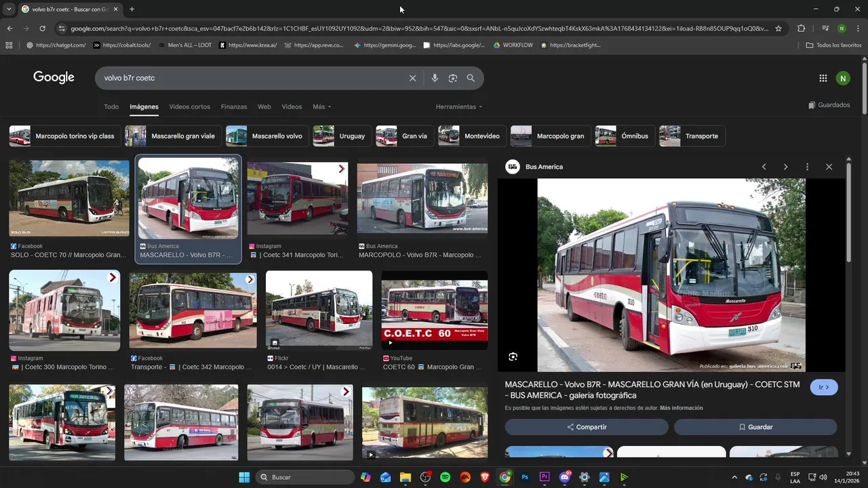Switch to the Videos cortos tab
The width and height of the screenshot is (868, 488).
189,107
